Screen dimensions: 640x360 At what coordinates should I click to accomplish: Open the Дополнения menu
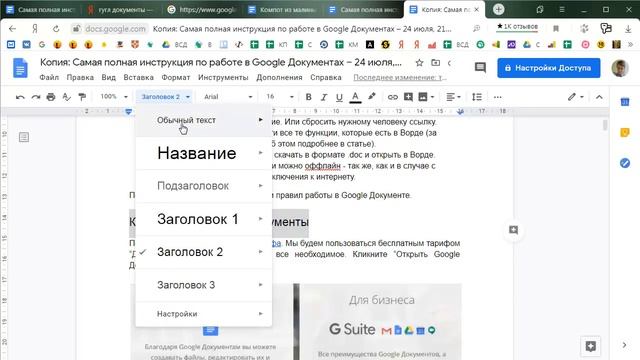coord(279,78)
